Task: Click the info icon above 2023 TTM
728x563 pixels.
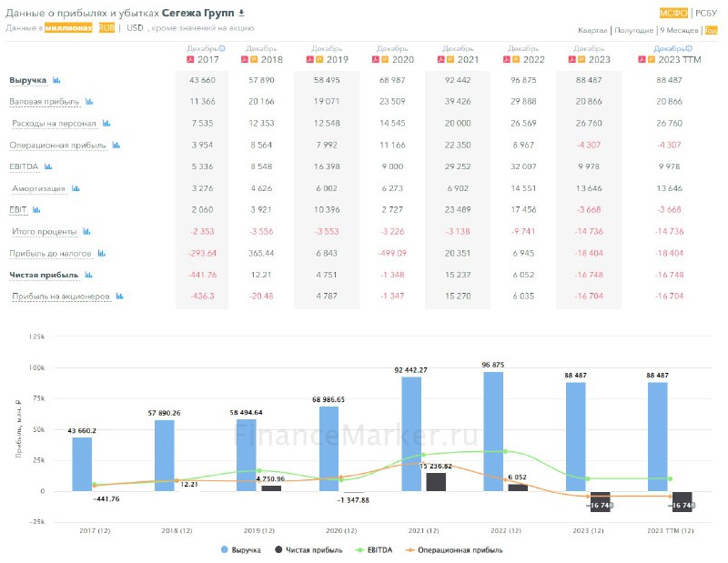Action: (693, 47)
